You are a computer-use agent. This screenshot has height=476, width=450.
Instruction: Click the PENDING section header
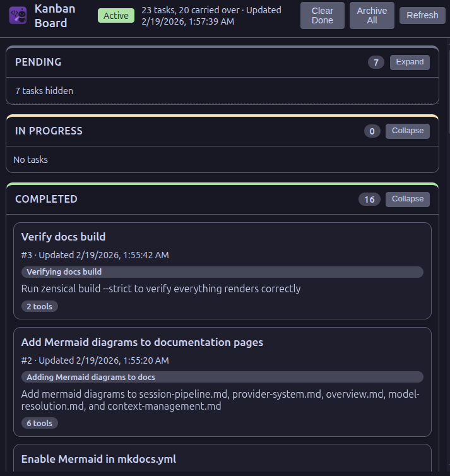(38, 62)
